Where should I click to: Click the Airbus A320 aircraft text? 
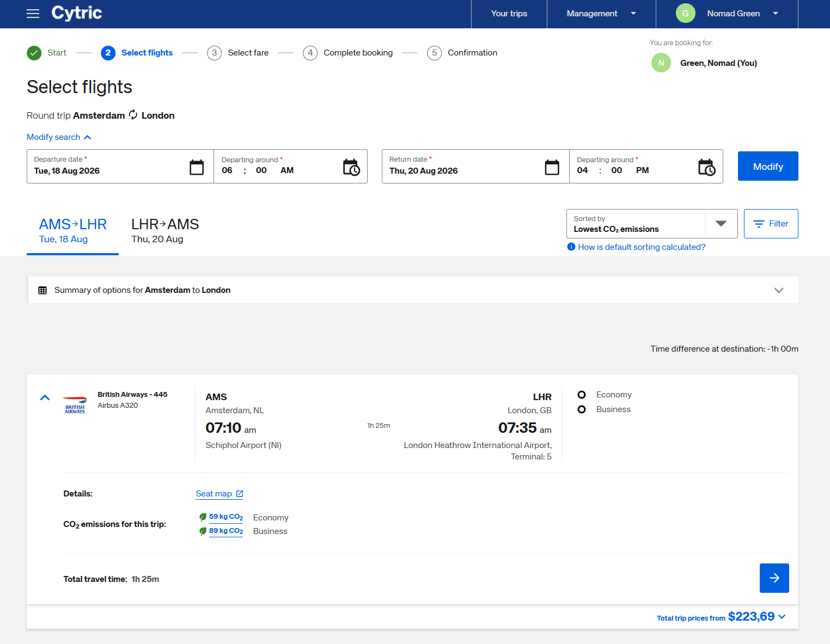(x=118, y=406)
